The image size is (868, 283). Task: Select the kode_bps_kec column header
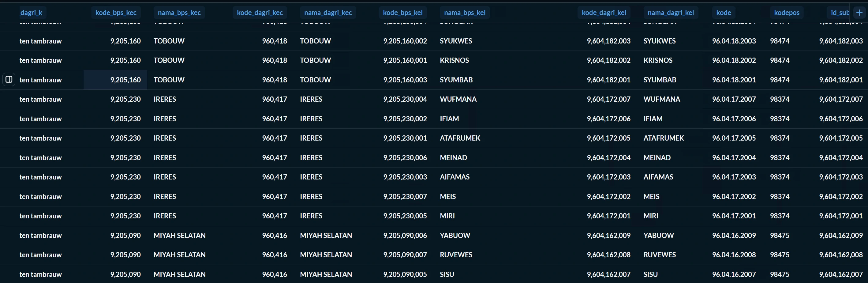(116, 13)
